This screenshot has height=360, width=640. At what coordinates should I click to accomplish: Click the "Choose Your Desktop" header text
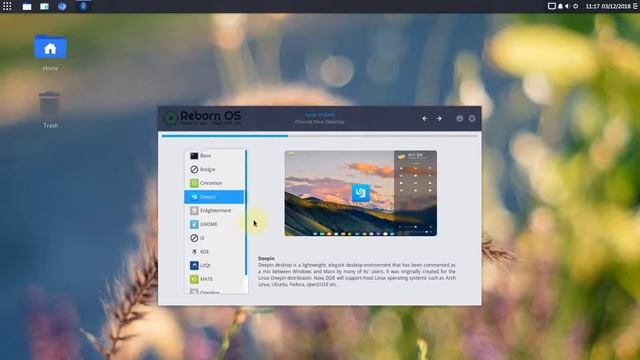coord(320,122)
